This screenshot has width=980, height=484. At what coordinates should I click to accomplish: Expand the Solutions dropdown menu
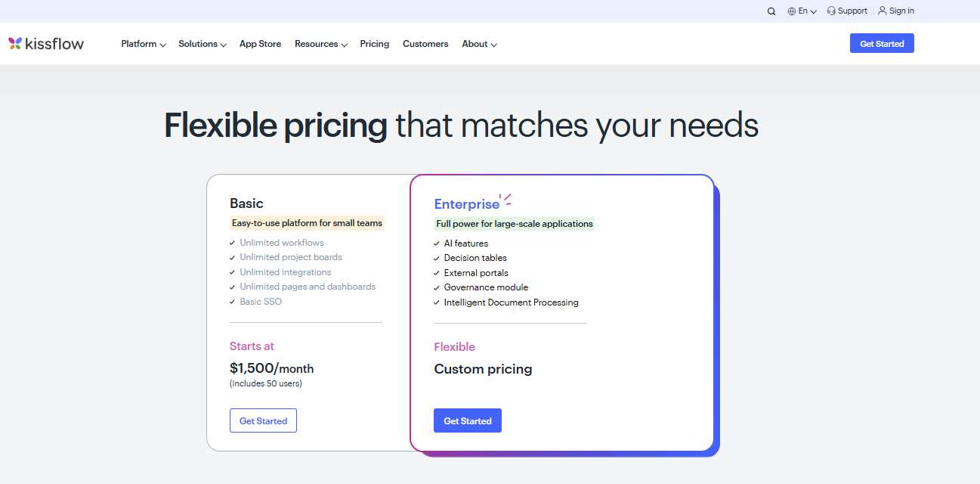tap(202, 44)
